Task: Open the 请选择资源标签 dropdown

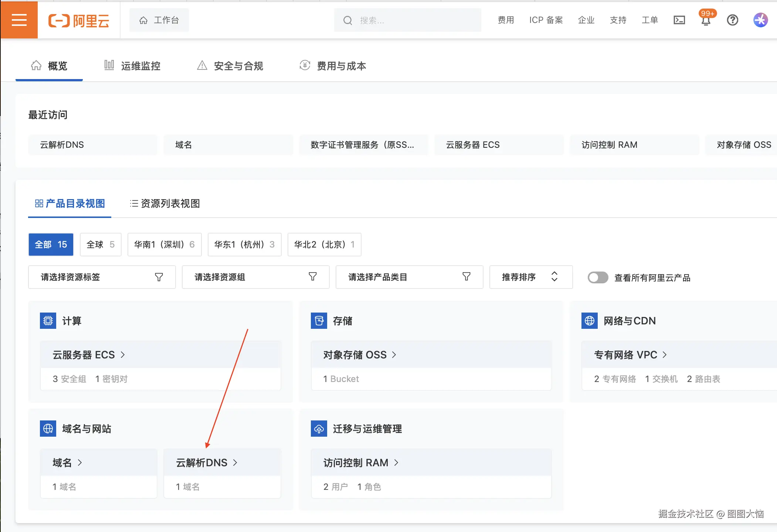Action: pyautogui.click(x=101, y=277)
